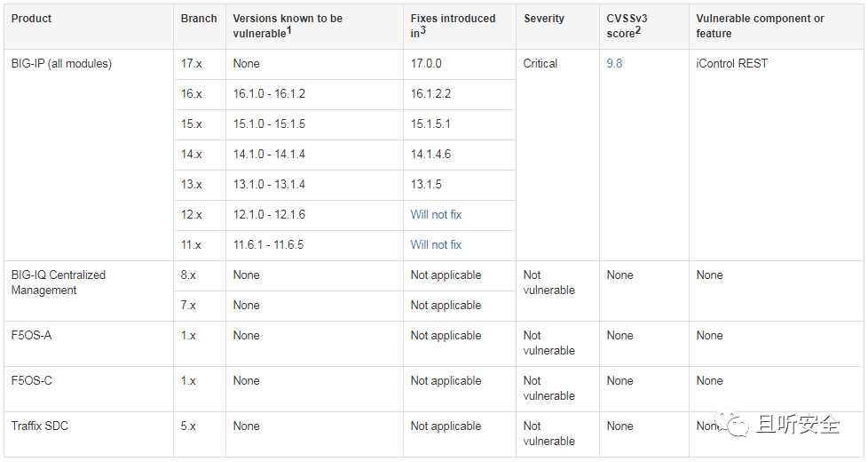The height and width of the screenshot is (462, 868).
Task: Select the Branch column header
Action: click(198, 19)
